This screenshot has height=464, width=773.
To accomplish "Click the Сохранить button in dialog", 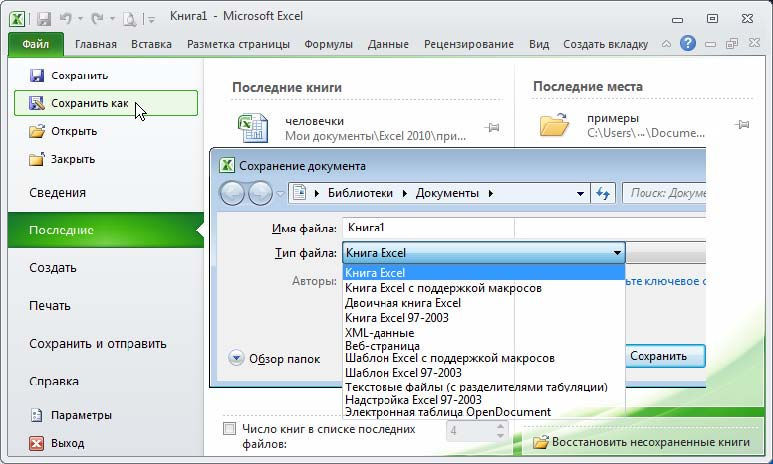I will 666,356.
